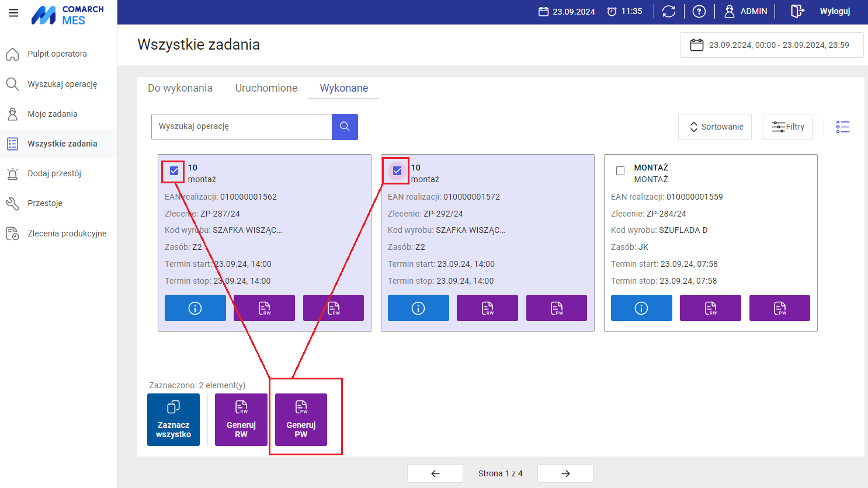Click bulk Generuj RW button
Screen dimensions: 868x488
pyautogui.click(x=241, y=420)
